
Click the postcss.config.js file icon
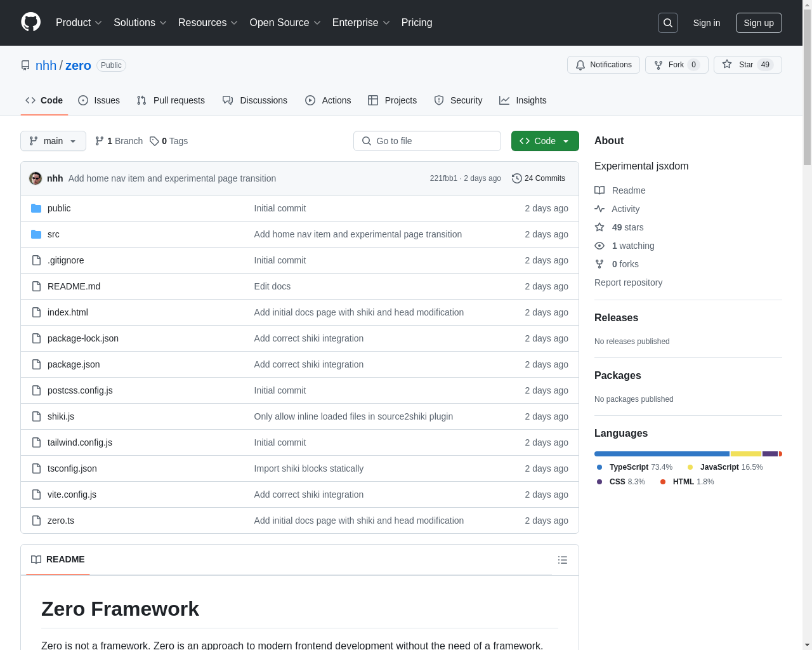pos(36,390)
